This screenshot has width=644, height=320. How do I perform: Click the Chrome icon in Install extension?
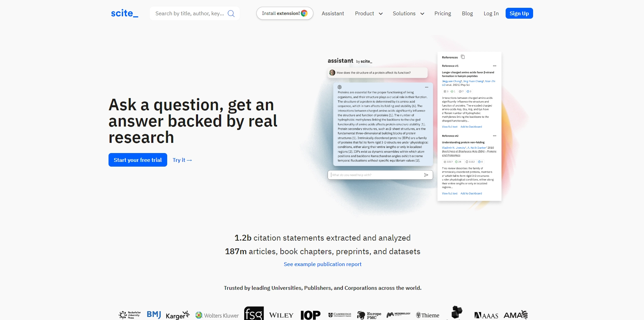pyautogui.click(x=304, y=13)
